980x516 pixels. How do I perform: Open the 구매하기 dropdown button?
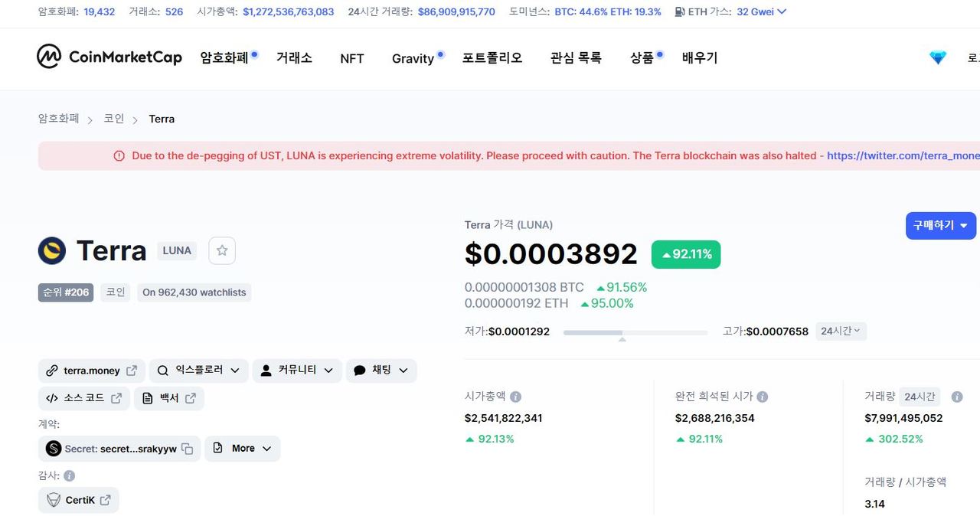941,226
